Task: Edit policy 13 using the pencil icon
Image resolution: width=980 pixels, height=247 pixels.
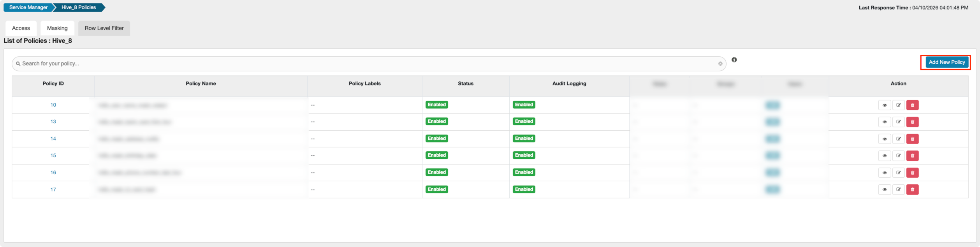Action: click(898, 122)
